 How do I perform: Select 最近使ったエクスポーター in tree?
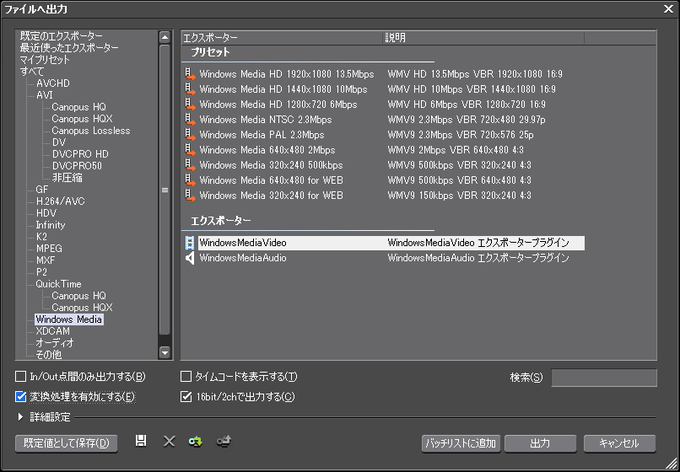(x=69, y=48)
